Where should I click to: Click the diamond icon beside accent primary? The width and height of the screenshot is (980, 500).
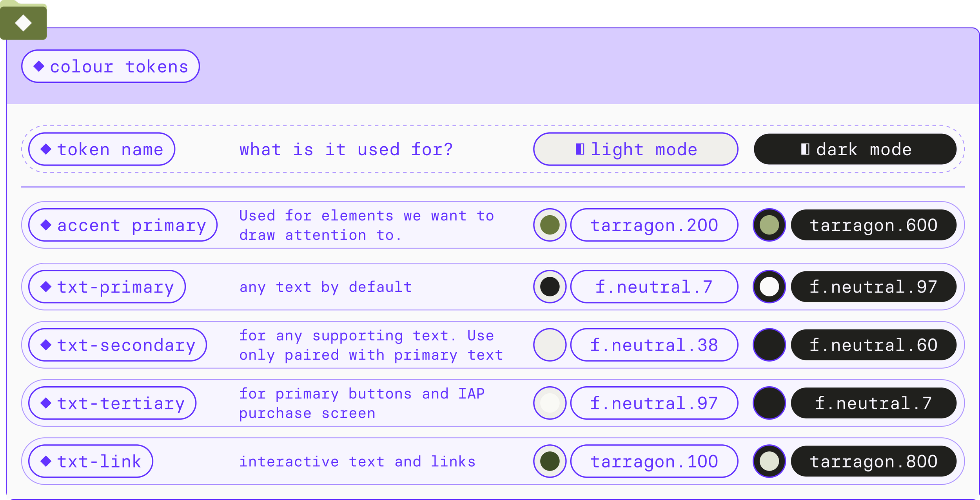pyautogui.click(x=46, y=225)
